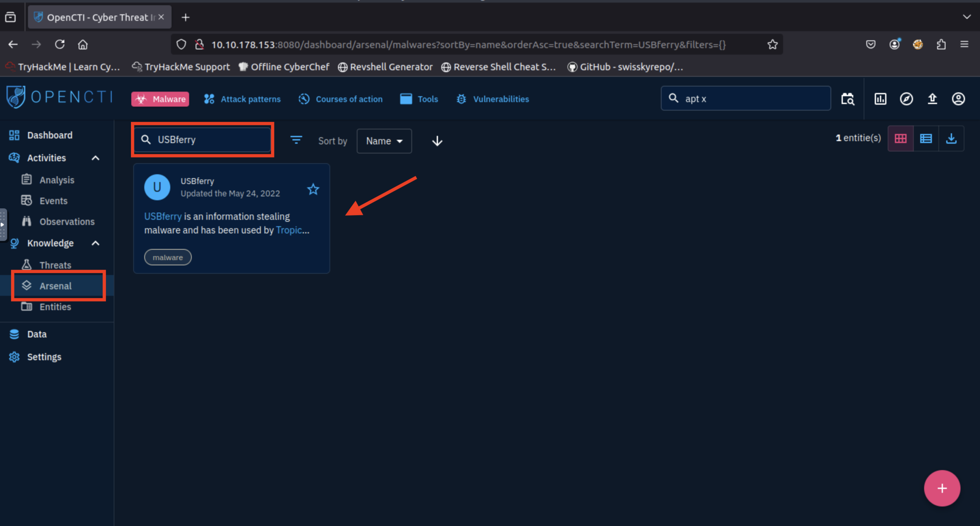Go to browser home page
The height and width of the screenshot is (526, 980).
(83, 44)
